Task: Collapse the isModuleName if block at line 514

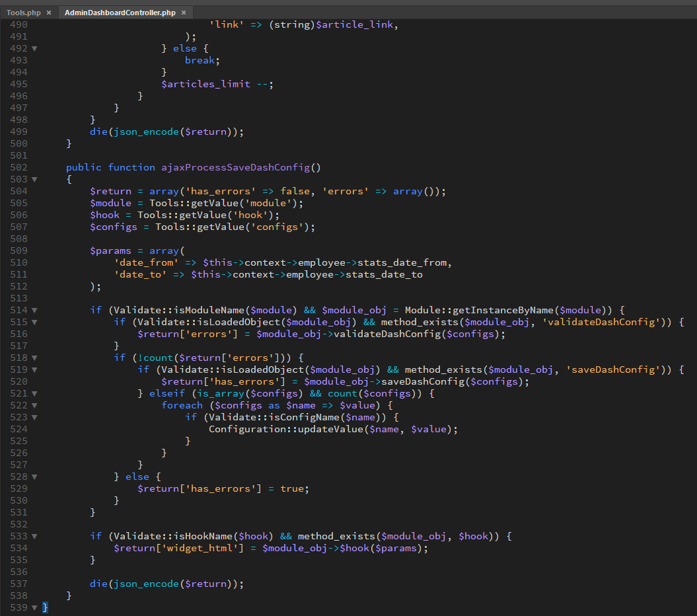Action: pyautogui.click(x=34, y=311)
